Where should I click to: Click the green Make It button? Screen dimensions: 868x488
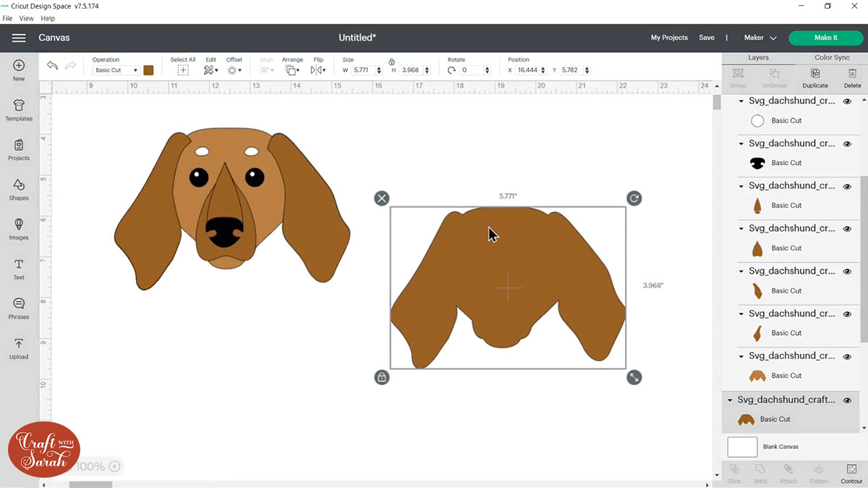[825, 38]
